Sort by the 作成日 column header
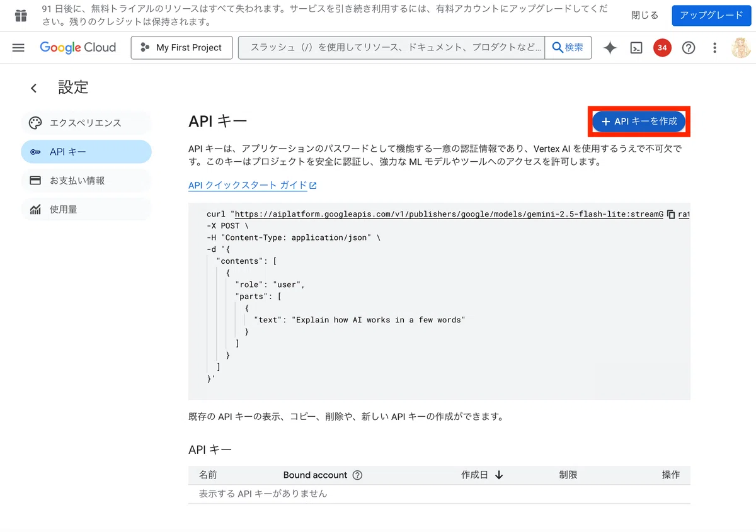Viewport: 756px width, 532px height. 475,475
